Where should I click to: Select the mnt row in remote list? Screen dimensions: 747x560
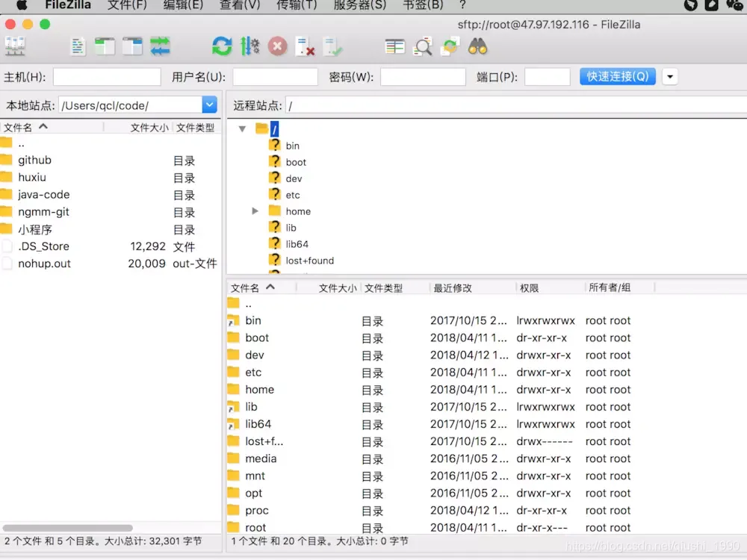pos(486,476)
